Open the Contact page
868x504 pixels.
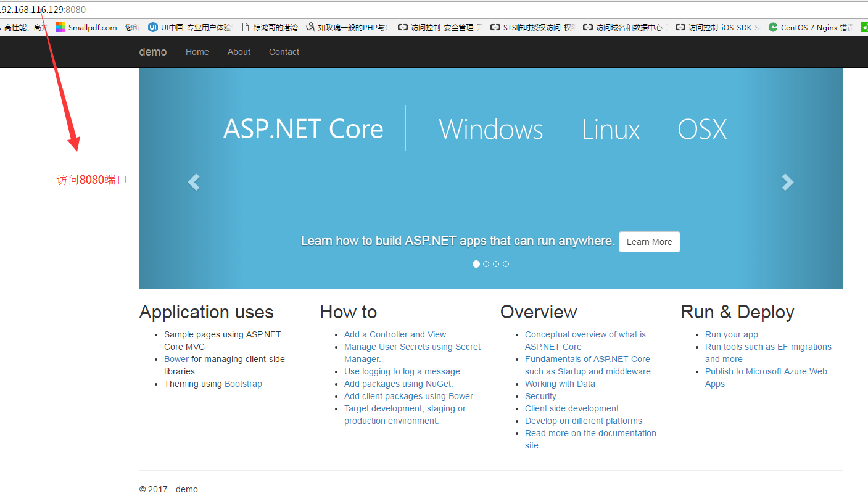point(284,52)
